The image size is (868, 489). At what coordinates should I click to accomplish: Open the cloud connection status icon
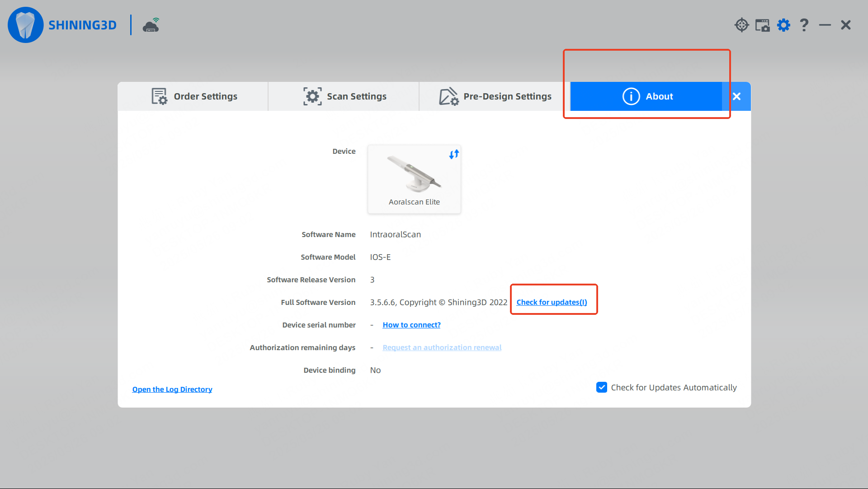pyautogui.click(x=151, y=25)
